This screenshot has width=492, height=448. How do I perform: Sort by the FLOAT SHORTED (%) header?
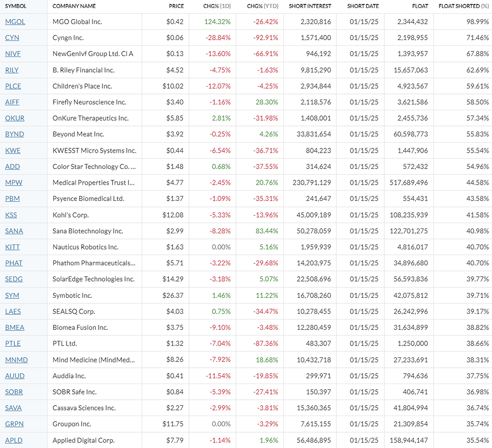[464, 6]
